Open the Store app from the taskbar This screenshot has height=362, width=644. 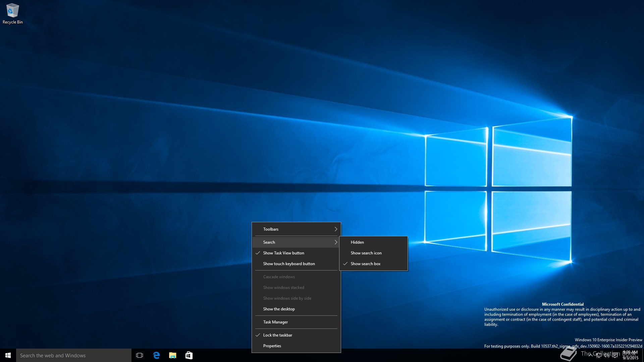click(189, 355)
